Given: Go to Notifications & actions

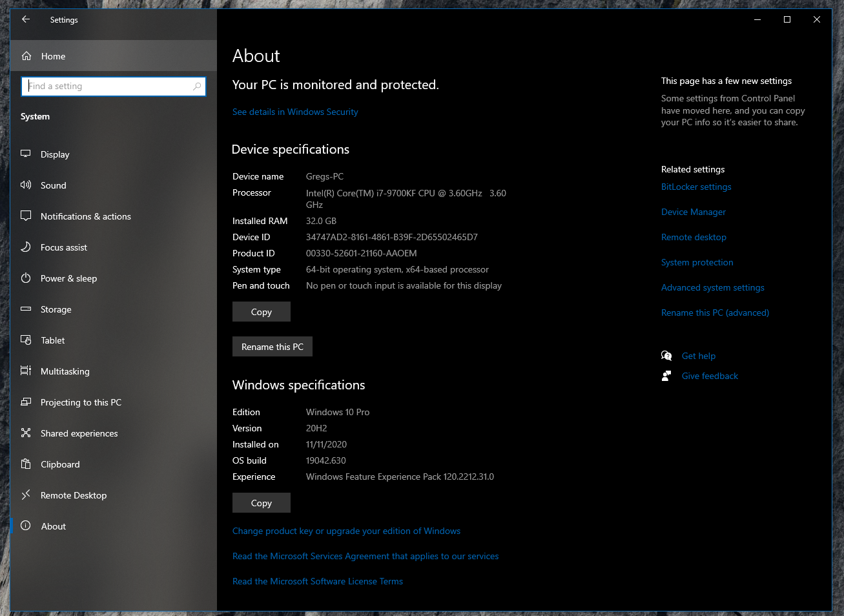Looking at the screenshot, I should coord(114,216).
